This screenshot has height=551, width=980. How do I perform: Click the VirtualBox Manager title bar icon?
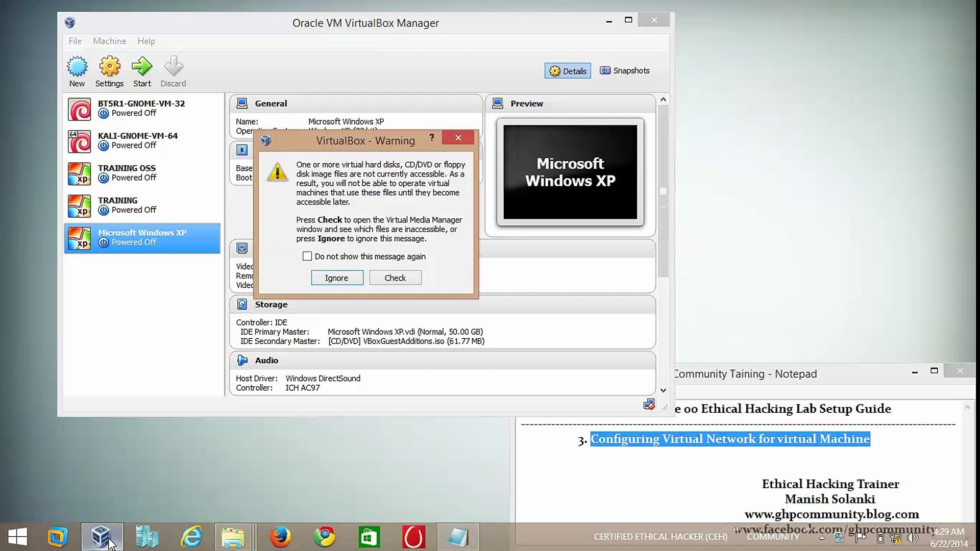click(70, 22)
